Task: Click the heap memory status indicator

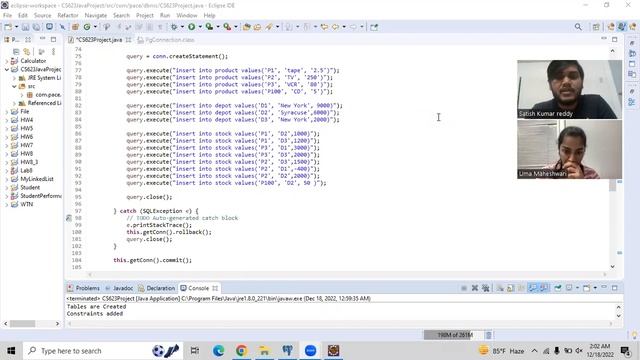Action: click(453, 335)
